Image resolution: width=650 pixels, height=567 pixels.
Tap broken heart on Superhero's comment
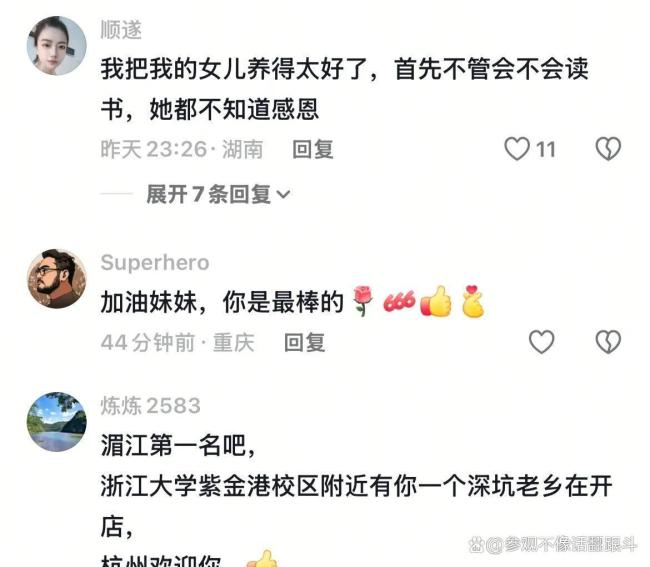click(608, 342)
